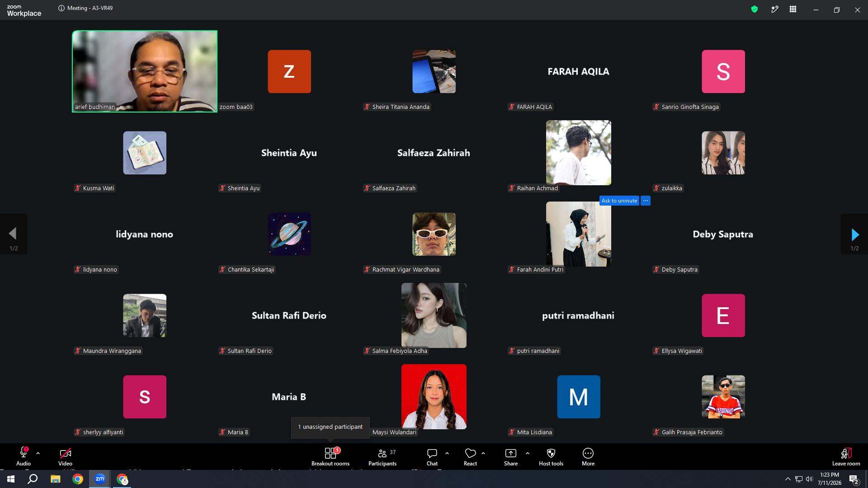Click the Share screen icon
868x488 pixels.
click(x=511, y=453)
